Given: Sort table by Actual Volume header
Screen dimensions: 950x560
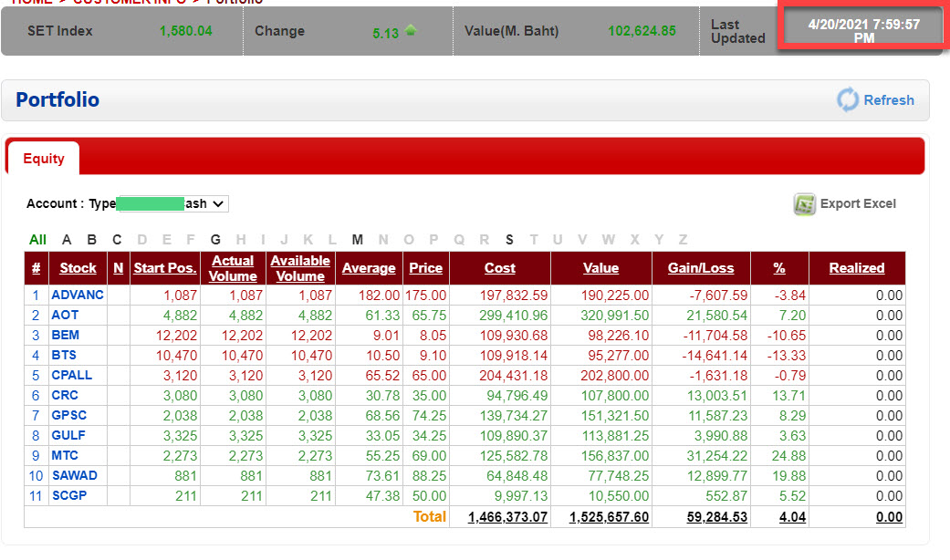Looking at the screenshot, I should [233, 268].
